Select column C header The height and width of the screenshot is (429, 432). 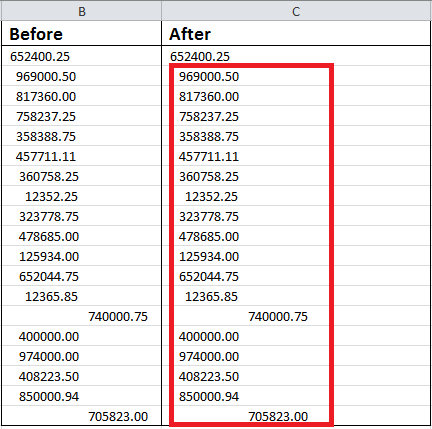click(x=296, y=11)
